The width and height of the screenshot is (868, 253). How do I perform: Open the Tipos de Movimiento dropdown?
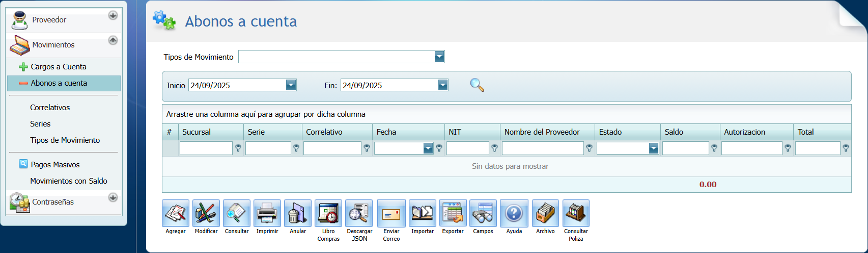click(439, 57)
